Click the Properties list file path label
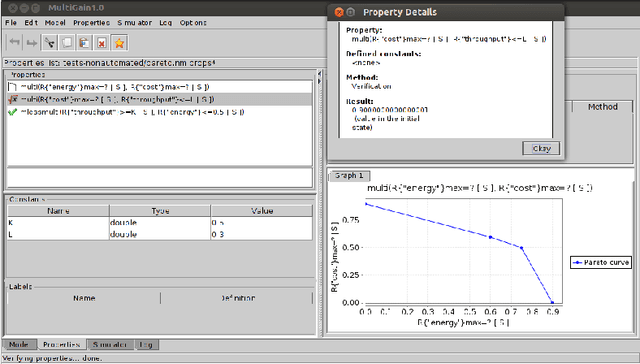Screen dimensions: 640x364 tap(109, 63)
